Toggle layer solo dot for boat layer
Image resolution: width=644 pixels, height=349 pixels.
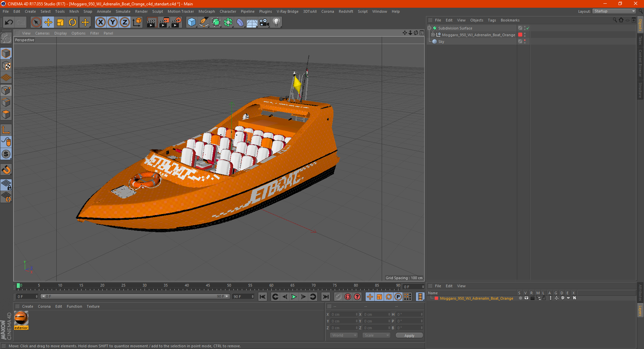click(x=520, y=298)
